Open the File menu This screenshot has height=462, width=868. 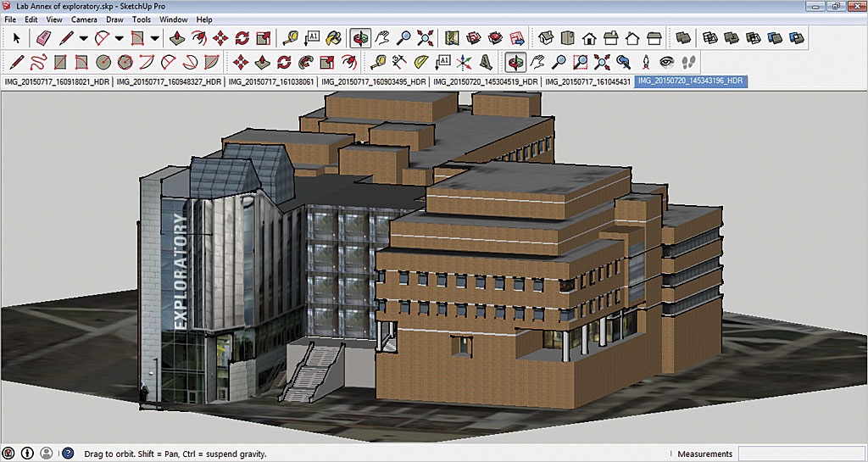coord(10,19)
